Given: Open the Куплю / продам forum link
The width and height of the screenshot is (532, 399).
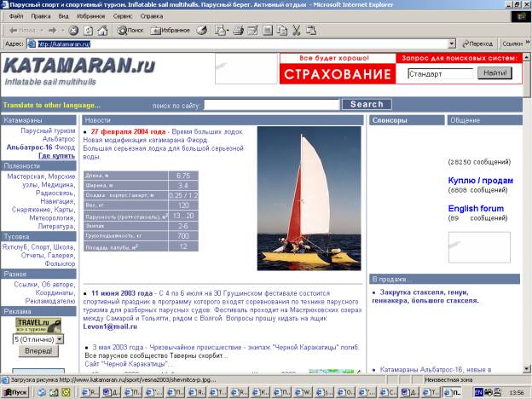Looking at the screenshot, I should pos(481,181).
